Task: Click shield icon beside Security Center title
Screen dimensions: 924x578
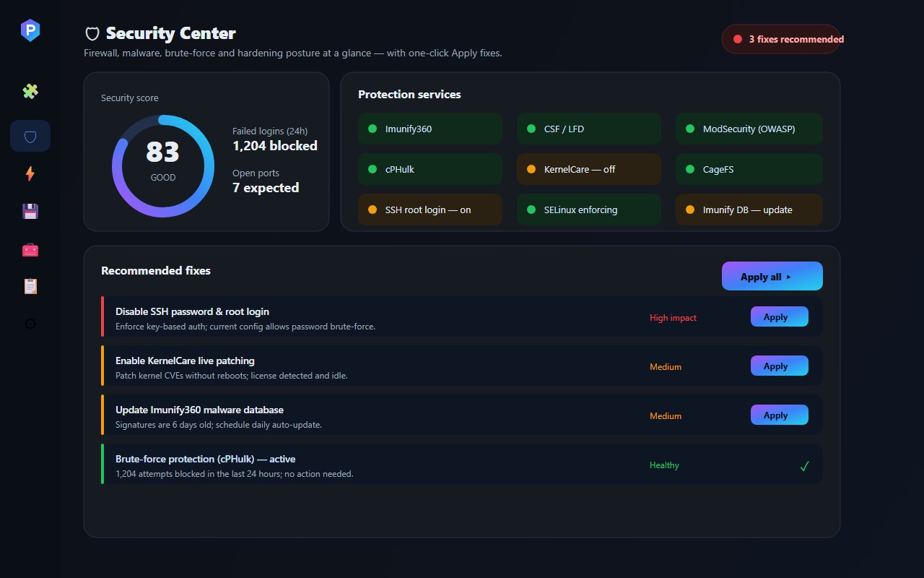Action: point(92,34)
